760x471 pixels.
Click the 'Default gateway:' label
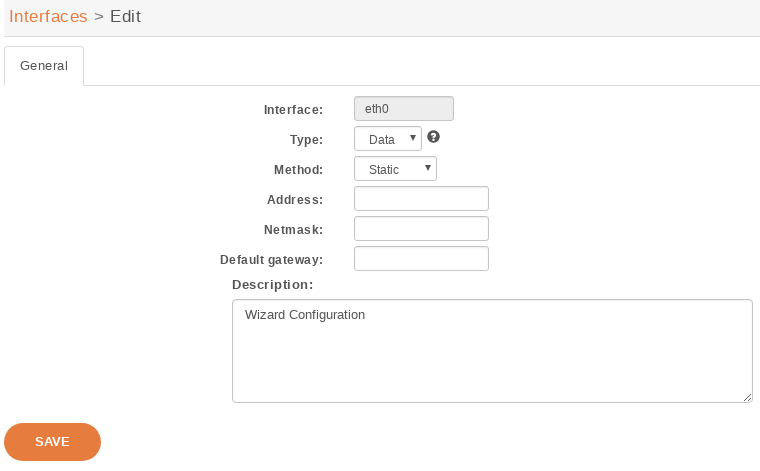[271, 260]
